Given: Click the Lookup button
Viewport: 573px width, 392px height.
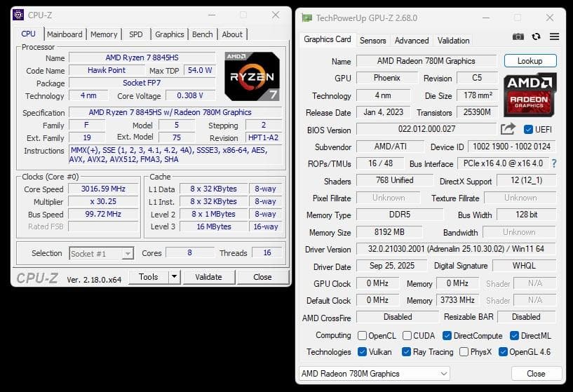Looking at the screenshot, I should 530,61.
